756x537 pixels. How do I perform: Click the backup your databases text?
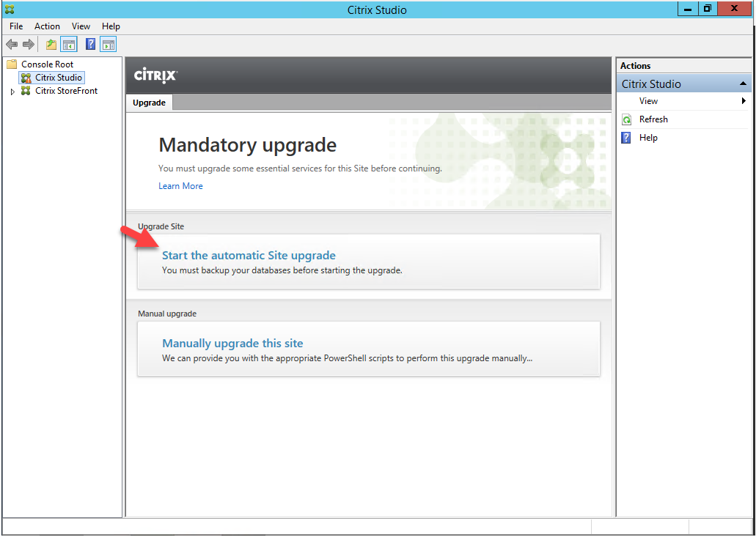pyautogui.click(x=282, y=270)
